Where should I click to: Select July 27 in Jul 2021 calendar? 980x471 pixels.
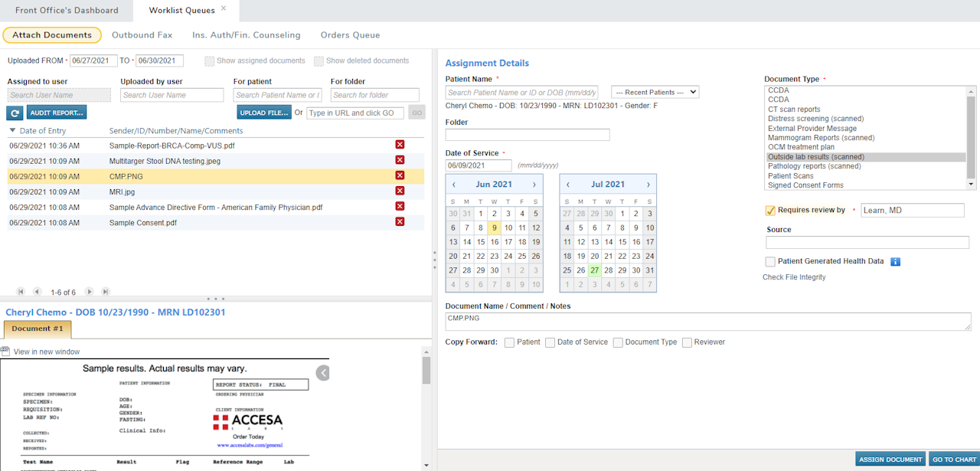pos(594,270)
